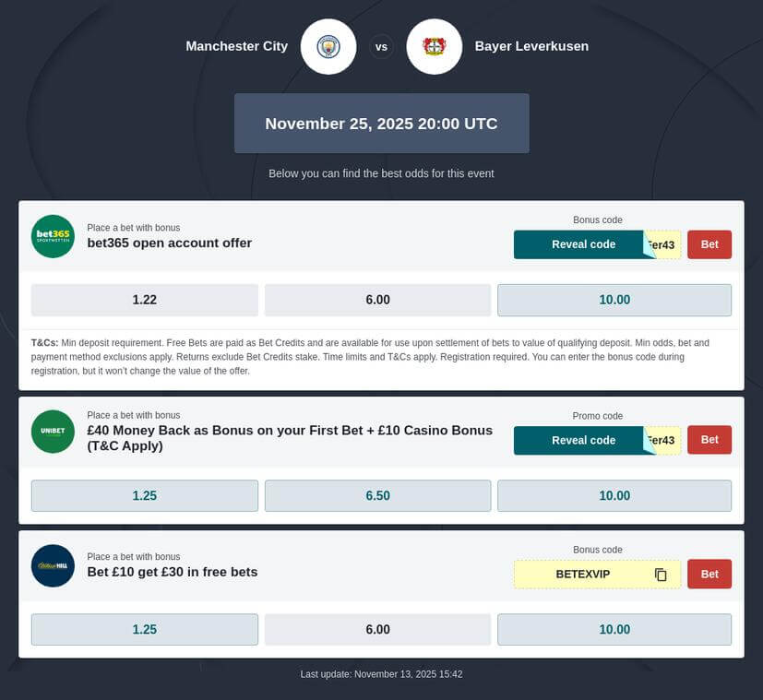Copy the BETEXVIP bonus code
763x700 pixels.
(661, 574)
